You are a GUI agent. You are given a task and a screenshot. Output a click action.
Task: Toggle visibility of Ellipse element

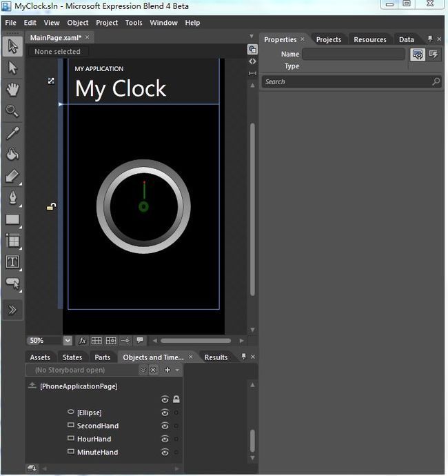[x=165, y=413]
